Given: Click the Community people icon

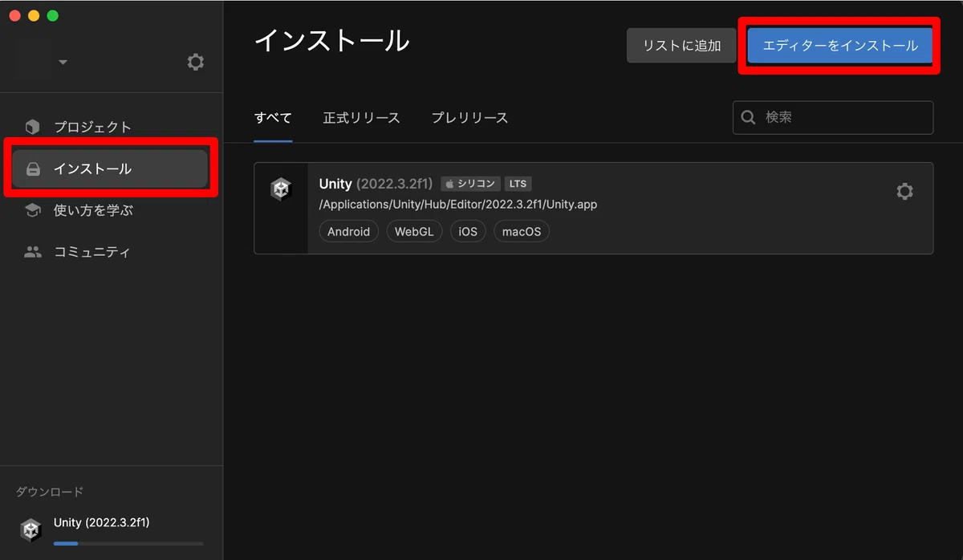Looking at the screenshot, I should click(x=33, y=252).
